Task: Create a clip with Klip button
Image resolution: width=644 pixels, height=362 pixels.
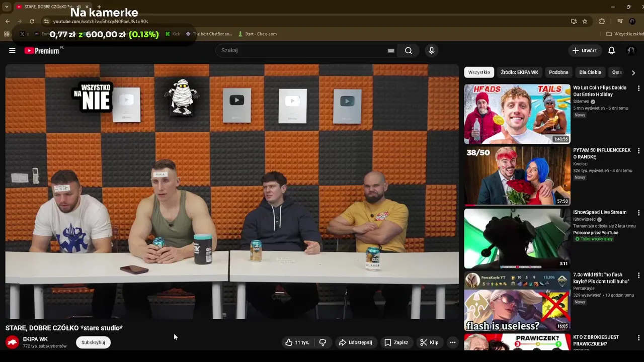Action: point(429,342)
